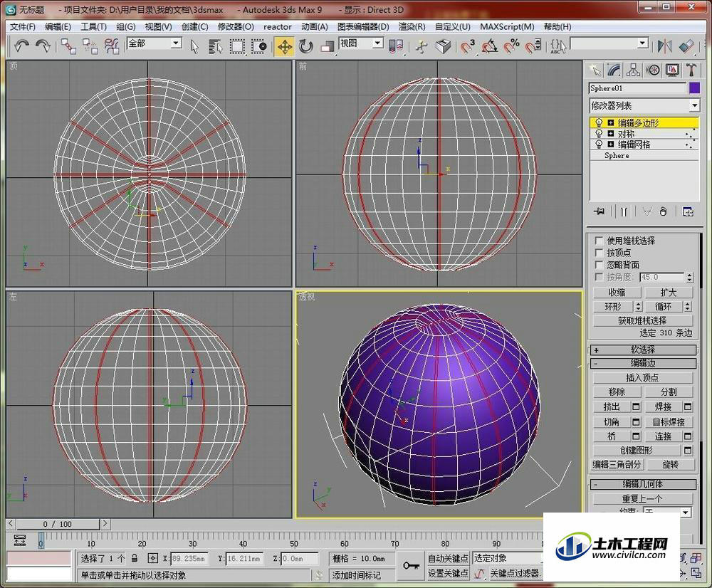The width and height of the screenshot is (712, 588).
Task: Choose the Rectangular Selection Region tool
Action: 237,46
